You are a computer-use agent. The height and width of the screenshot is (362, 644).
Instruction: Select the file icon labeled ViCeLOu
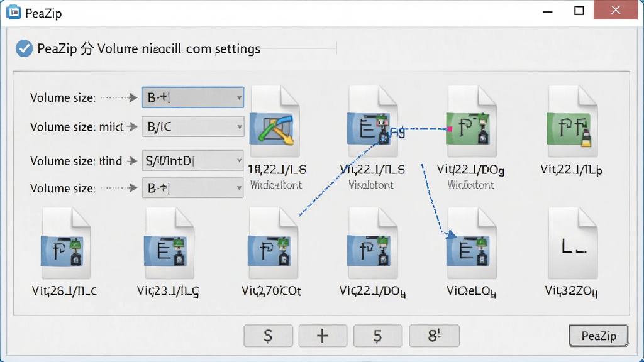(472, 243)
